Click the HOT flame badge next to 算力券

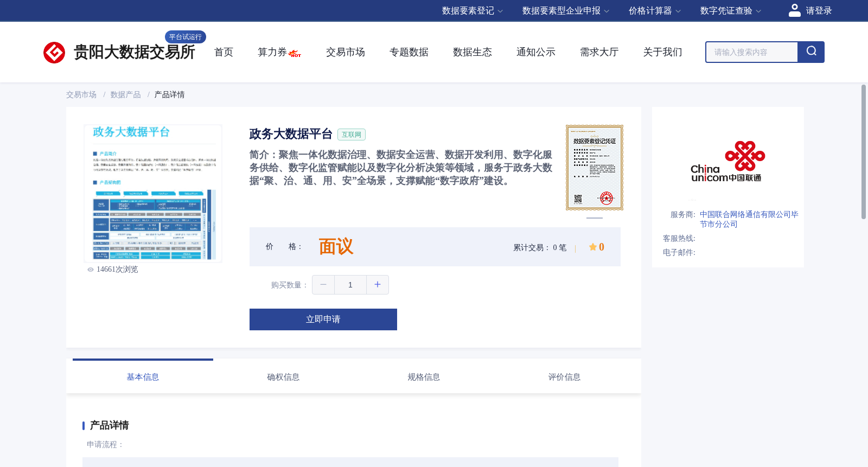click(295, 54)
